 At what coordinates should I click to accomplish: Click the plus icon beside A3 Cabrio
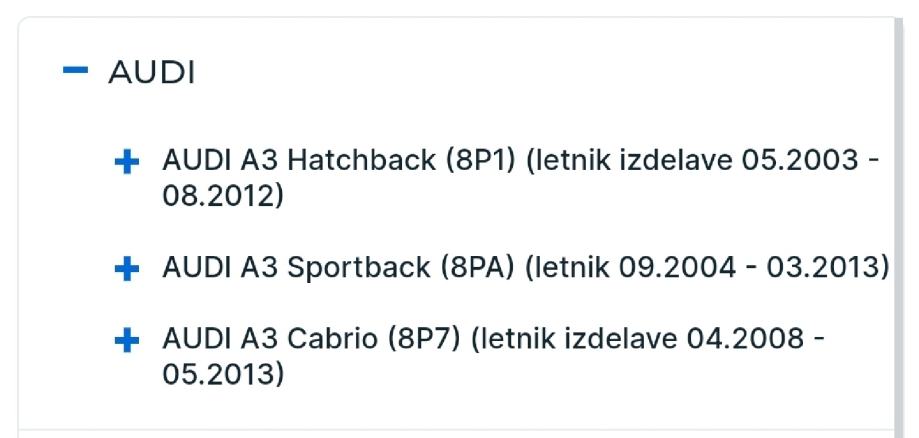tap(127, 341)
